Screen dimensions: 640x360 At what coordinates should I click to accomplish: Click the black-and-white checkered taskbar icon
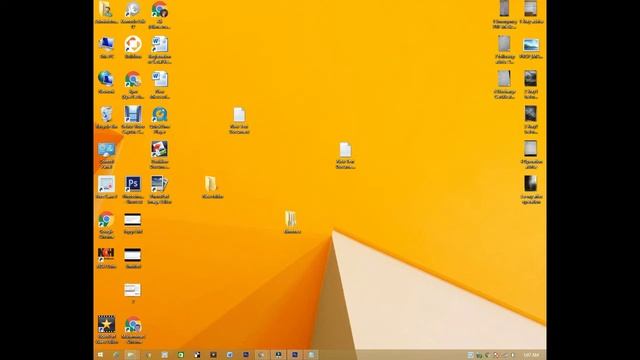(x=197, y=355)
